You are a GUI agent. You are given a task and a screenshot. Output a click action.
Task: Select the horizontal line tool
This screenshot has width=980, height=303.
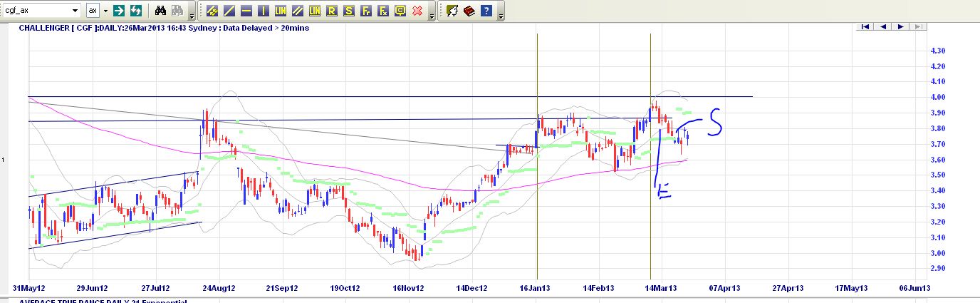(x=246, y=11)
